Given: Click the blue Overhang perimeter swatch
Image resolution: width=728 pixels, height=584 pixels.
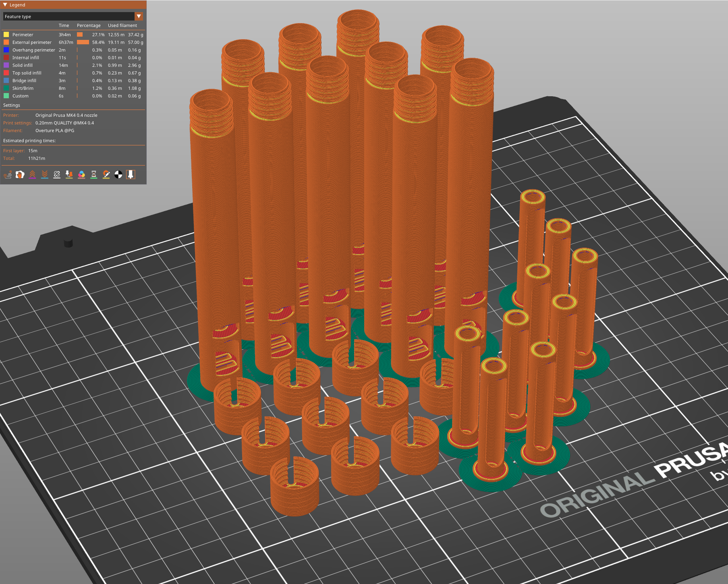Looking at the screenshot, I should (6, 50).
